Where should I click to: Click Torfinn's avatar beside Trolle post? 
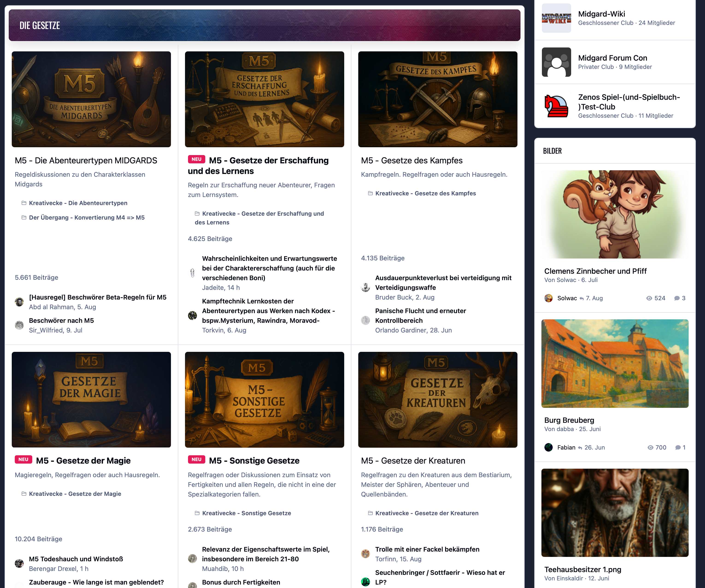366,554
